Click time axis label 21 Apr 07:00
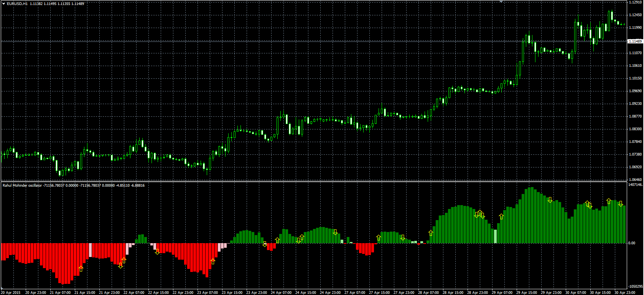Screen dimensions: 644x295 [60, 293]
